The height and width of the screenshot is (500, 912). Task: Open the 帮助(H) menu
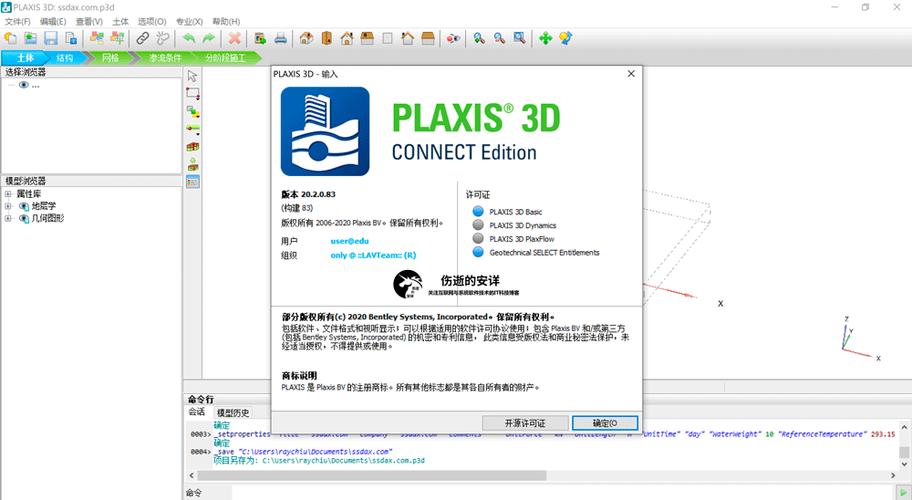pyautogui.click(x=226, y=22)
